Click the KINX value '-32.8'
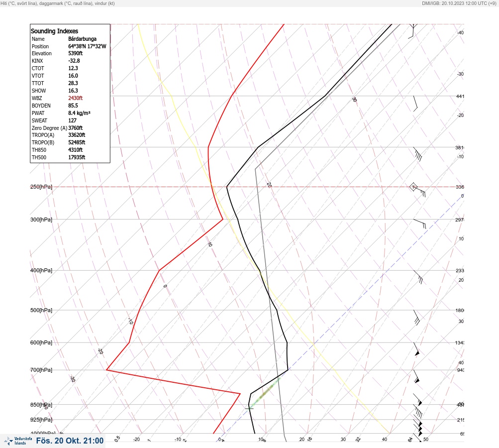 point(74,61)
